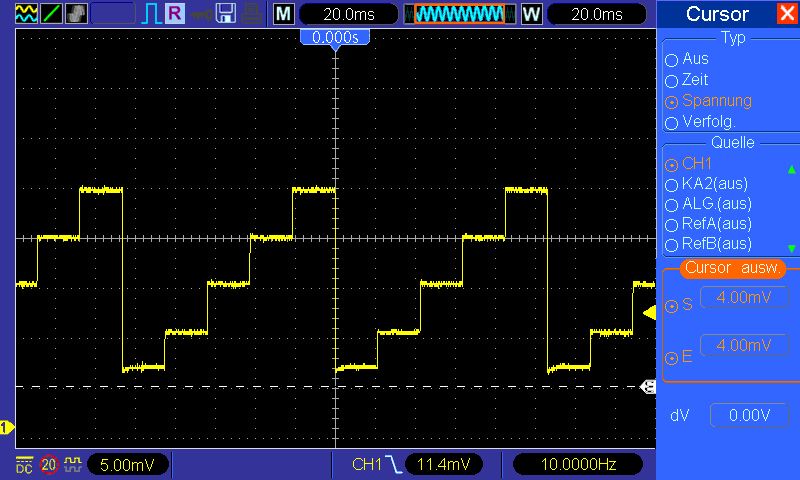800x480 pixels.
Task: Click the 5.00mV vertical scale value
Action: [128, 465]
